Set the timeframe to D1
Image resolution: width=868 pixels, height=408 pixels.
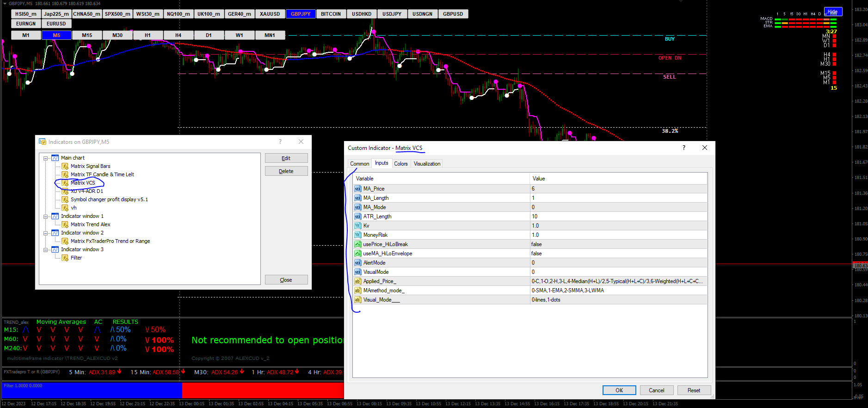(209, 35)
